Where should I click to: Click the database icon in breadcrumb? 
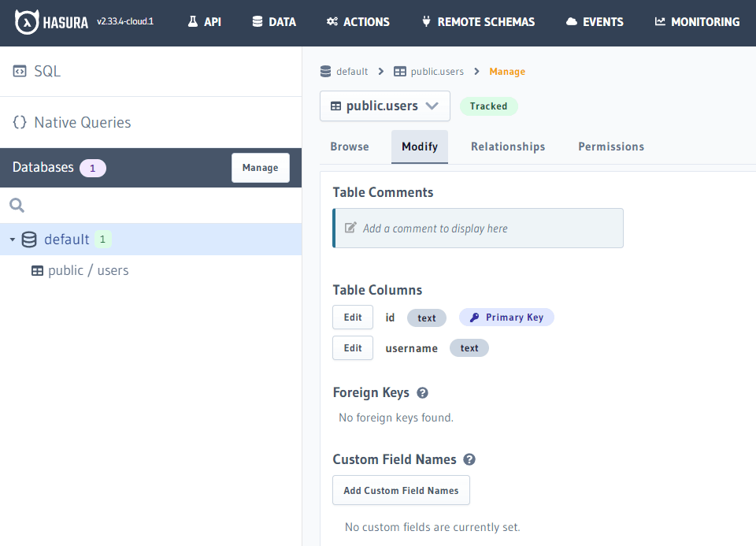tap(326, 72)
